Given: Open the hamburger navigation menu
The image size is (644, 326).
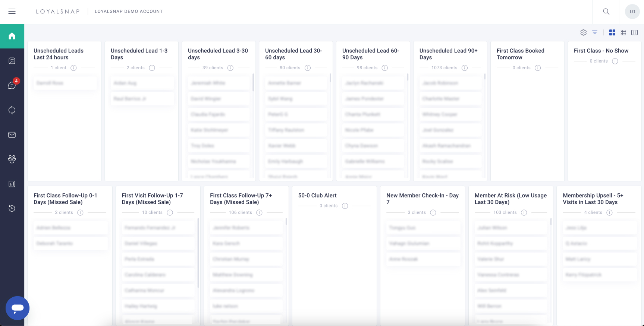Looking at the screenshot, I should click(x=12, y=12).
